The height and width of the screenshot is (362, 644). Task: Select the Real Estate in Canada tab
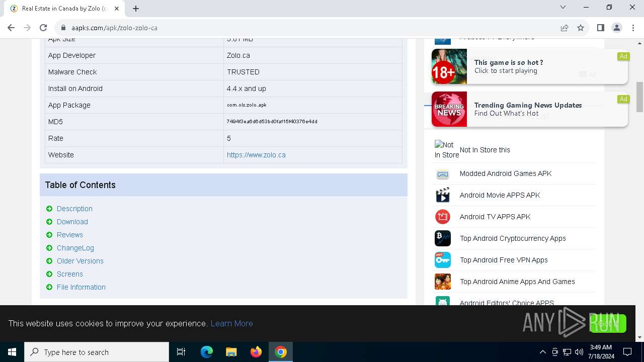(x=64, y=9)
